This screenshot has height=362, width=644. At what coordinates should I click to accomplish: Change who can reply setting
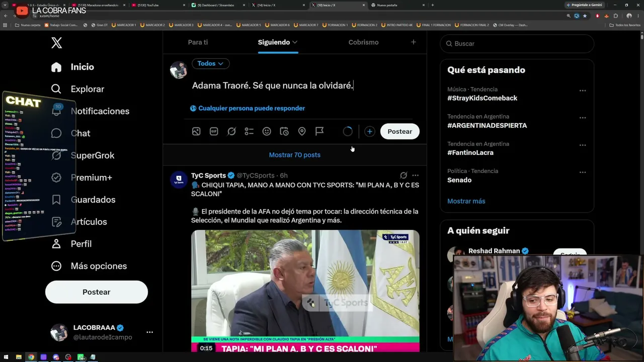(248, 108)
